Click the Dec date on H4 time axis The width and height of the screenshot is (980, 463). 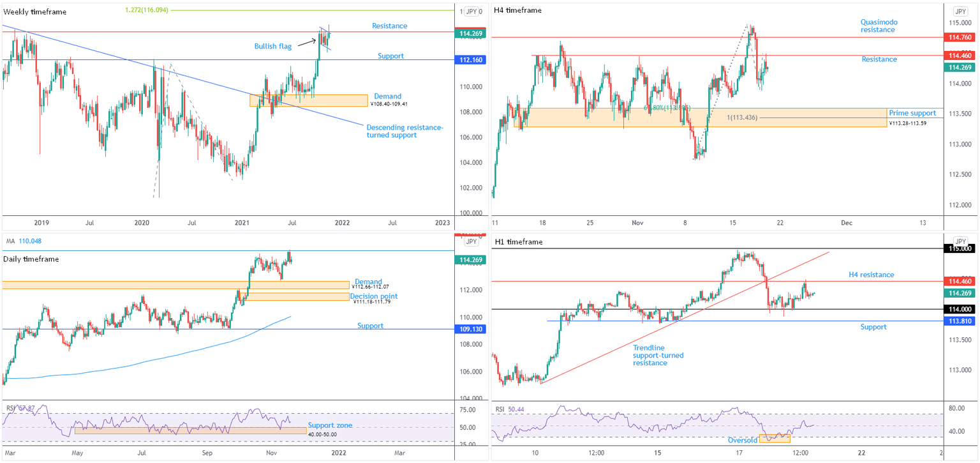pos(847,222)
